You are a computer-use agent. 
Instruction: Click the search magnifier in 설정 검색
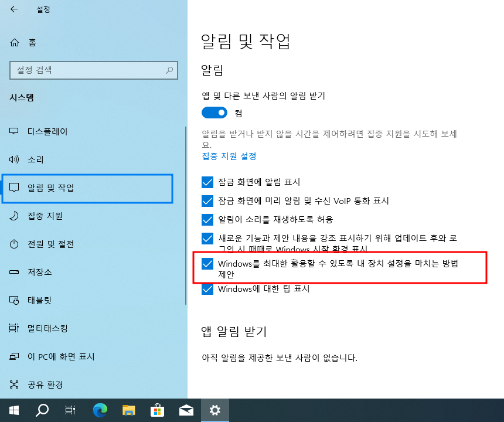[169, 70]
